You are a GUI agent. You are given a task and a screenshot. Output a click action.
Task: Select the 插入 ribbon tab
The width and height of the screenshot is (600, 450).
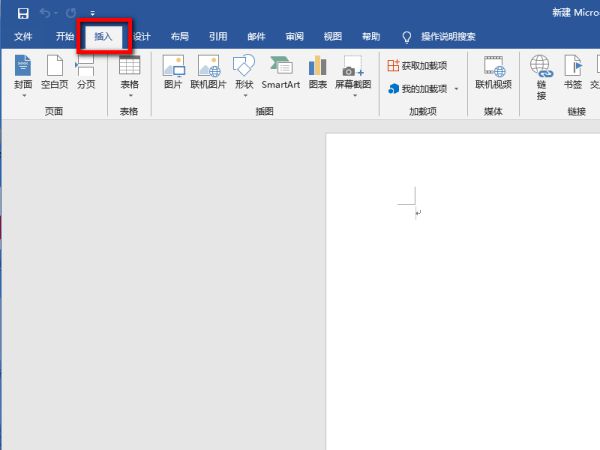(x=103, y=37)
